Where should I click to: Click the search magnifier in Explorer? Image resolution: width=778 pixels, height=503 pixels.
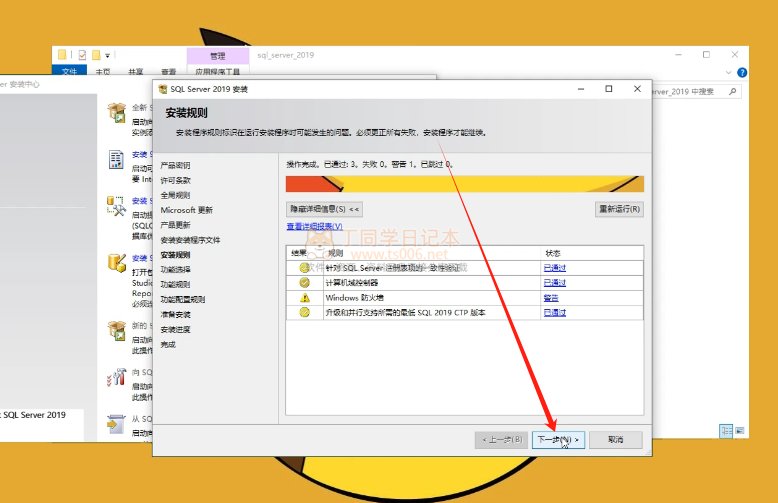[x=732, y=92]
